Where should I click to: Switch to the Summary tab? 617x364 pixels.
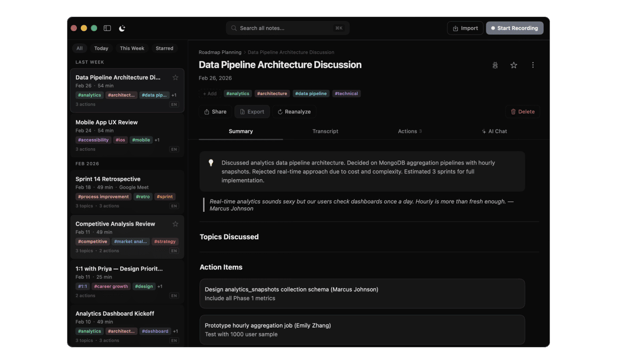[x=241, y=132]
